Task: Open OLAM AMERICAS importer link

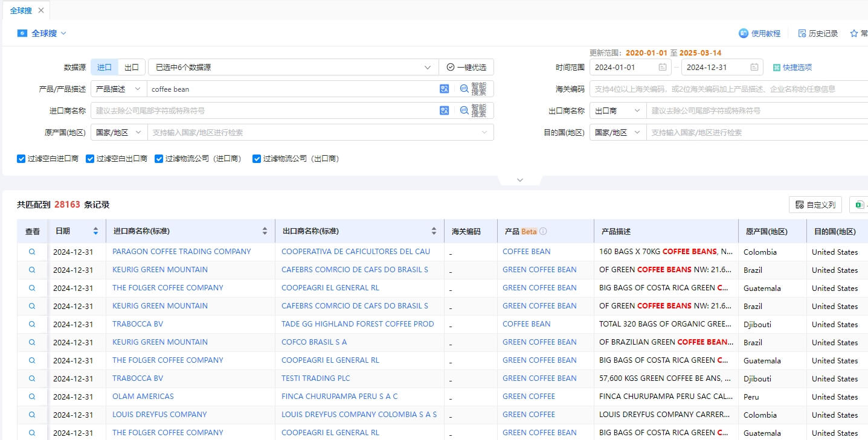Action: point(143,397)
